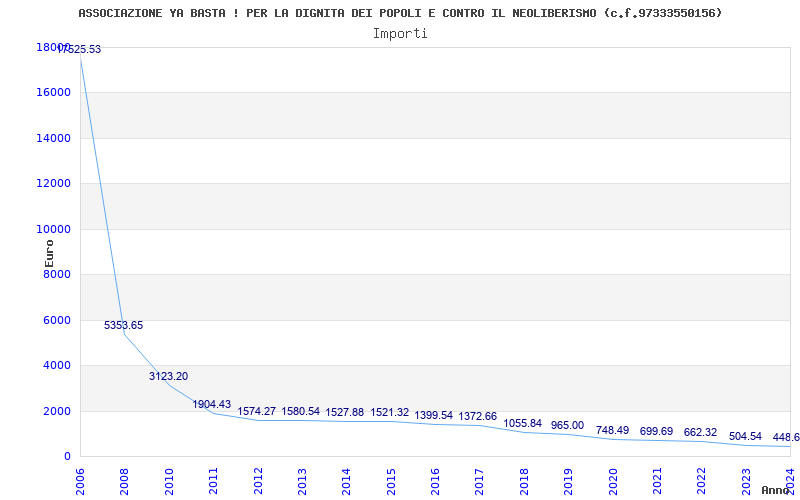Click the chart title with c.f. 97333550156
800x500 pixels.
pos(401,13)
